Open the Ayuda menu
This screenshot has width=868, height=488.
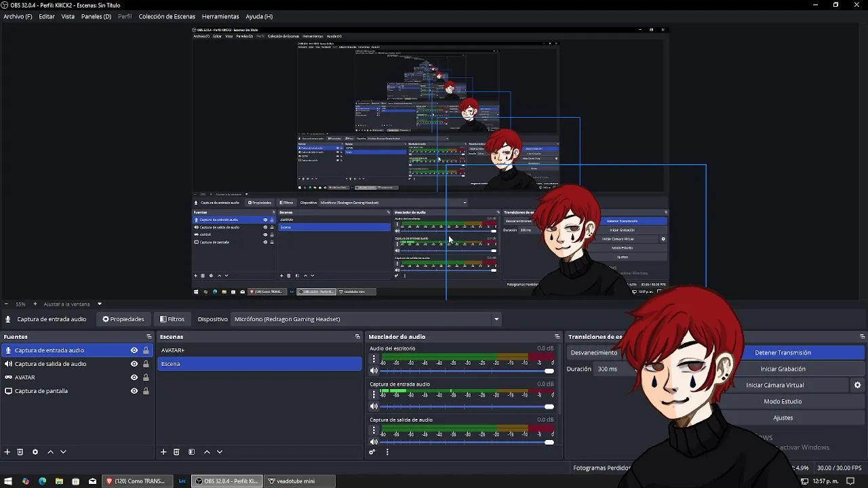(x=259, y=16)
